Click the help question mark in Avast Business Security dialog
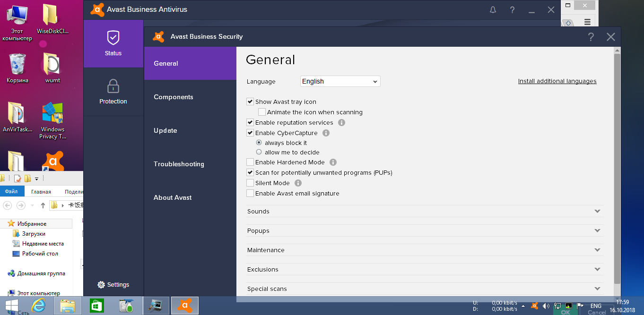The image size is (644, 315). (591, 37)
